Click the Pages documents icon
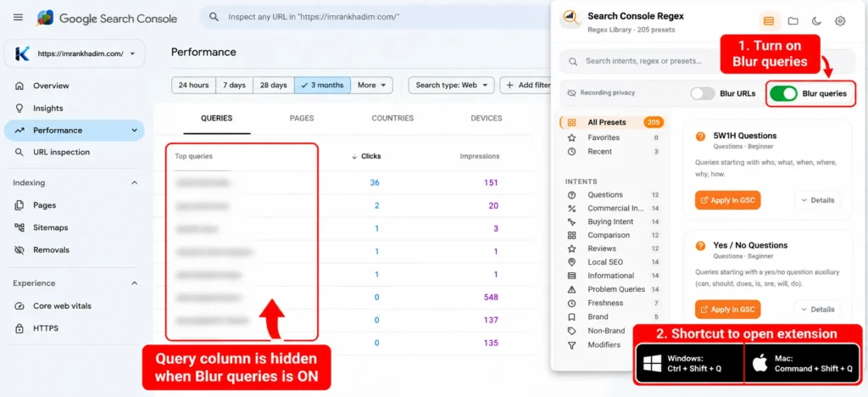This screenshot has height=397, width=868. click(19, 205)
